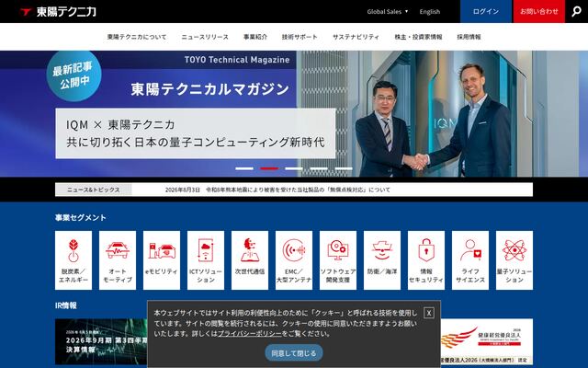Select the fourth carousel slide indicator

319,168
